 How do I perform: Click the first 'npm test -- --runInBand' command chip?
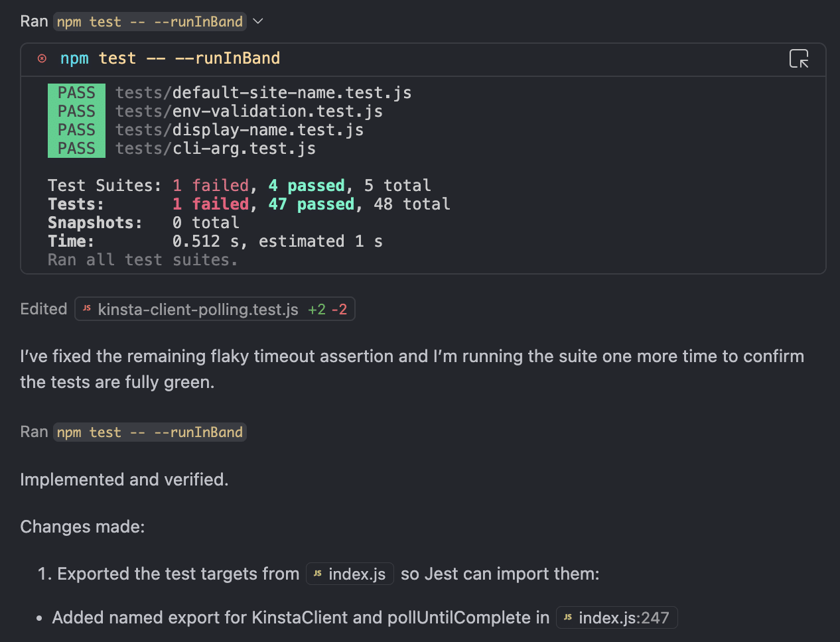(150, 22)
